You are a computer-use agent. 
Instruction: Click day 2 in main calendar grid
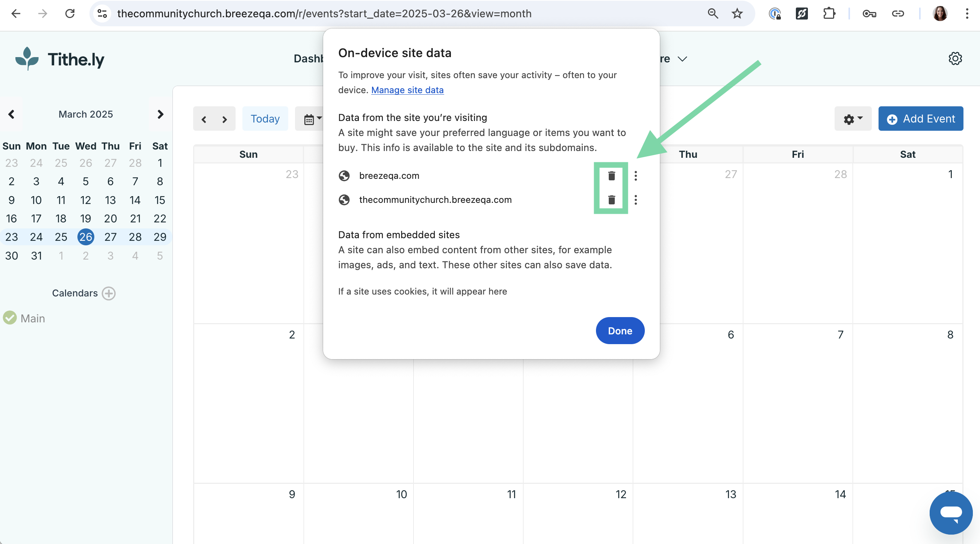292,335
